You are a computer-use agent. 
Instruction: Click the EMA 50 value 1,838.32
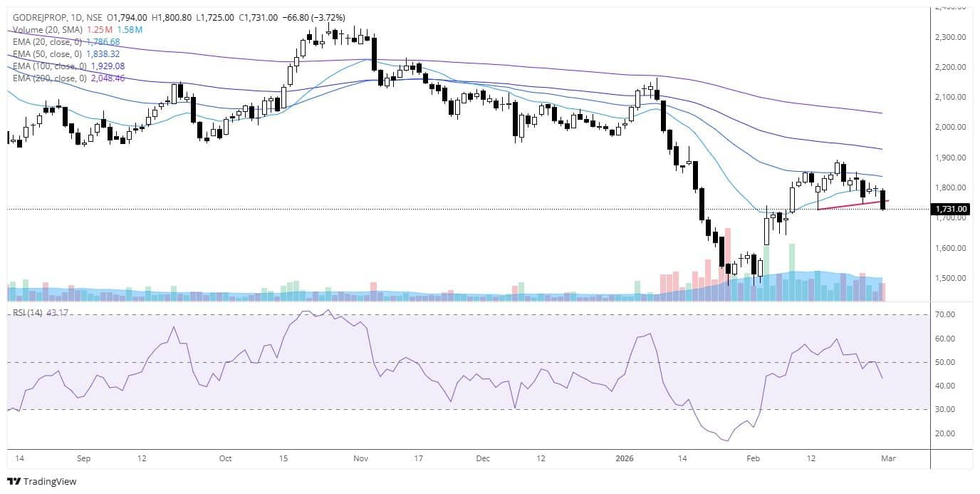[x=103, y=53]
